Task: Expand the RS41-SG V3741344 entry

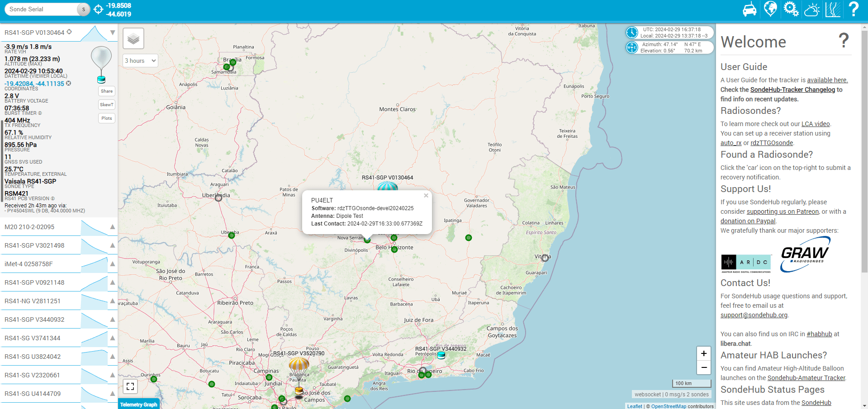Action: click(x=113, y=338)
